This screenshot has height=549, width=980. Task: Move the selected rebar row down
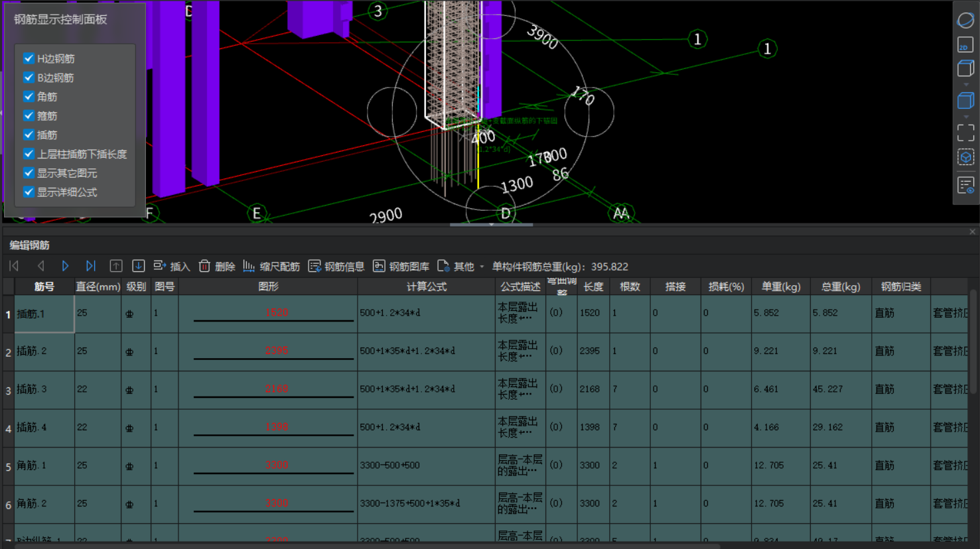click(138, 266)
